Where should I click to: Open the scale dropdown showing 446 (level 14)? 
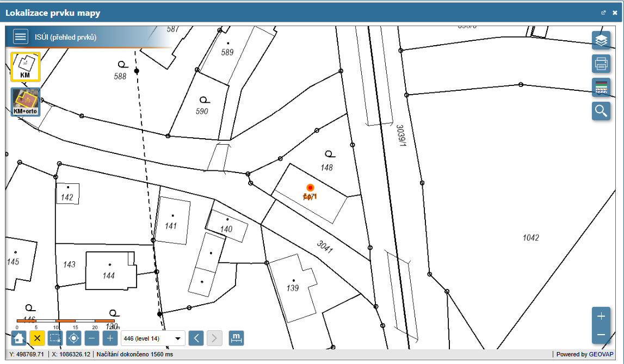[153, 338]
